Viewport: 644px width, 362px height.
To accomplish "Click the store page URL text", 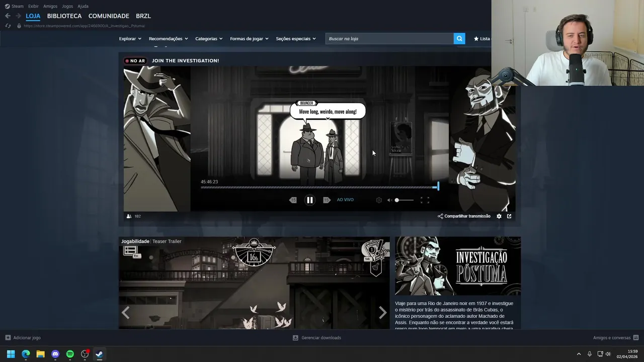I will (x=85, y=26).
